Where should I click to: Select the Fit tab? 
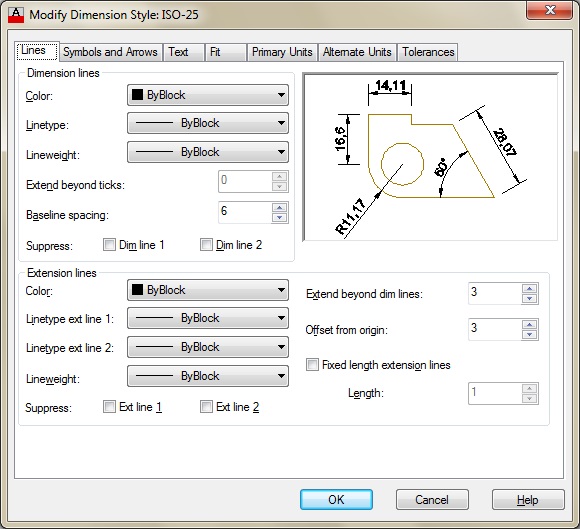click(x=225, y=52)
